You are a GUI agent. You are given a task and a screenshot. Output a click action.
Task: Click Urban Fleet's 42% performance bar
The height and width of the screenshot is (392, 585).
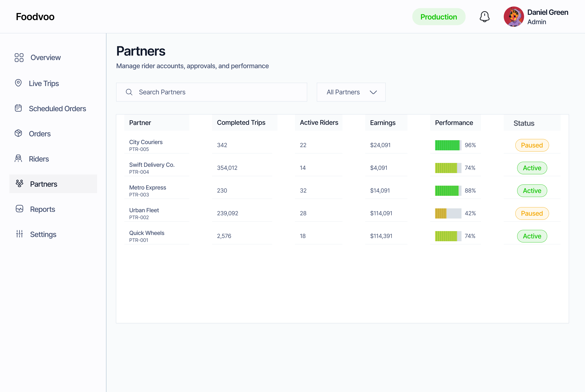[448, 213]
